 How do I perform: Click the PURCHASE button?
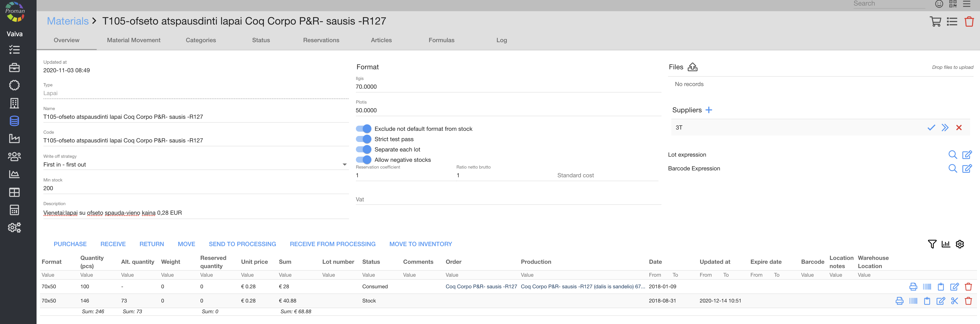[x=70, y=244]
